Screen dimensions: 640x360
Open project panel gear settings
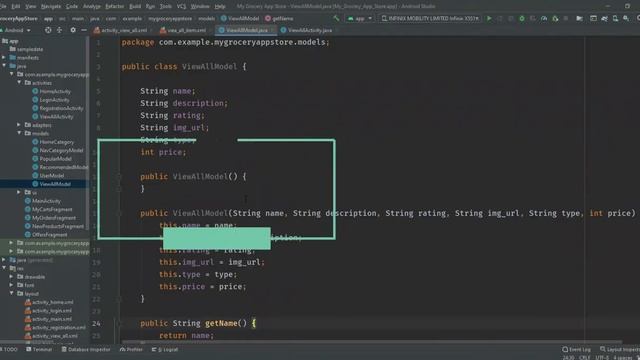(73, 30)
